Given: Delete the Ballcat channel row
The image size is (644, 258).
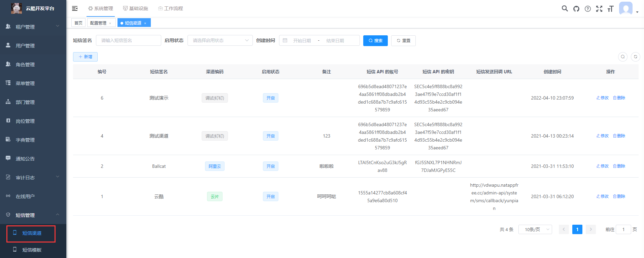Looking at the screenshot, I should 619,166.
